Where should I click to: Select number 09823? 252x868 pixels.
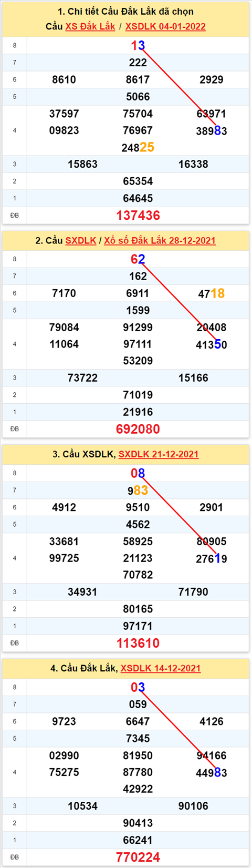(64, 130)
